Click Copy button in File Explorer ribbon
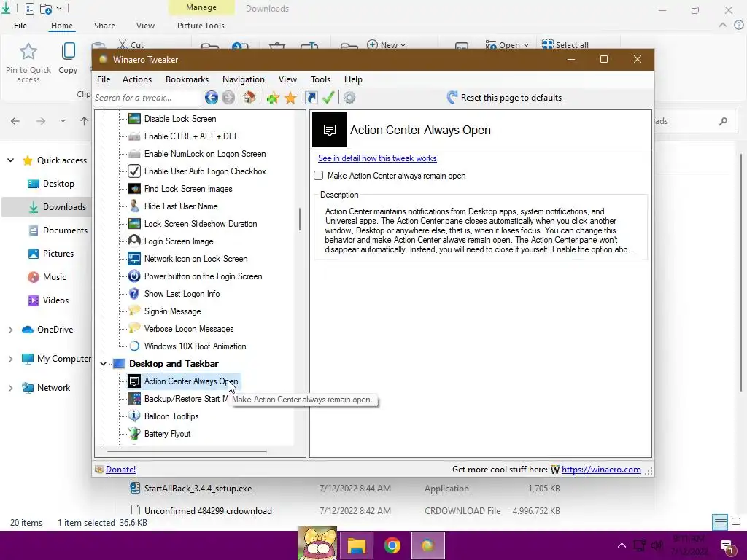747x560 pixels. [x=68, y=58]
